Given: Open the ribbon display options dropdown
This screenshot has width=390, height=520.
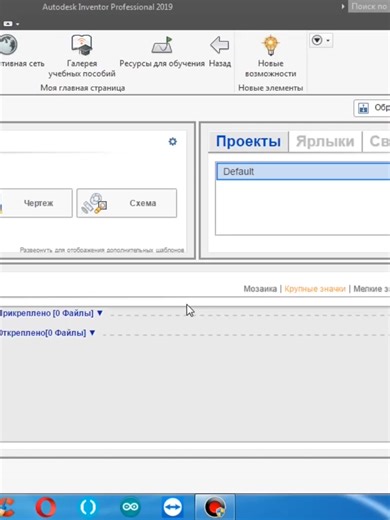Looking at the screenshot, I should [321, 41].
